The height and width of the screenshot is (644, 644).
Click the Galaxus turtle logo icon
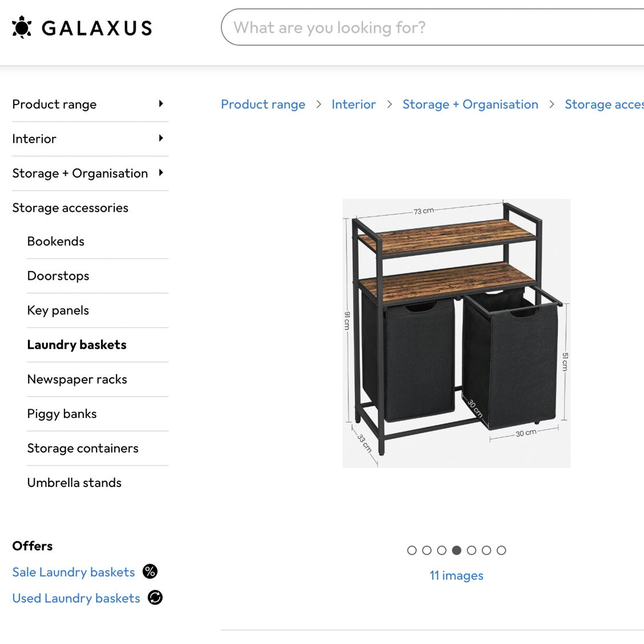22,27
